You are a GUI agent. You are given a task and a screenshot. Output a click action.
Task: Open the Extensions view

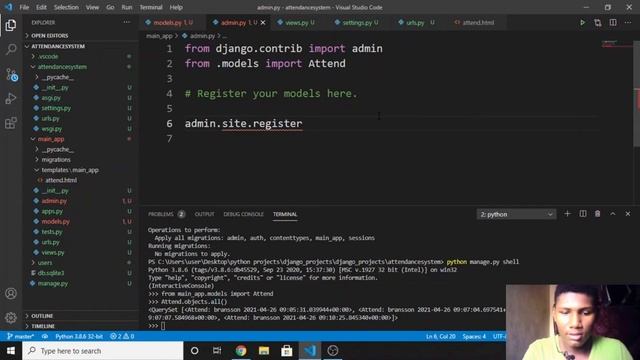pos(11,123)
